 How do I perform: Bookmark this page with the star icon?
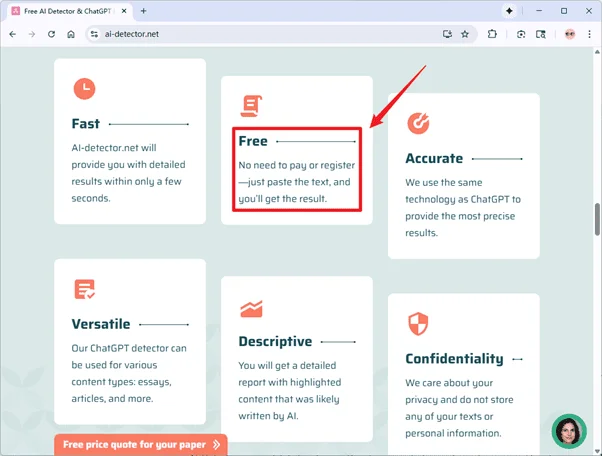(x=465, y=34)
